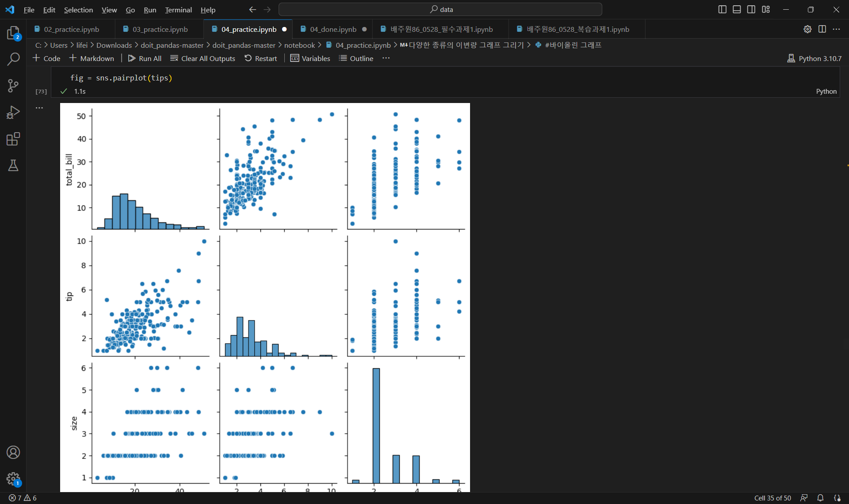The width and height of the screenshot is (849, 504).
Task: Toggle the primary side bar layout
Action: 722,9
